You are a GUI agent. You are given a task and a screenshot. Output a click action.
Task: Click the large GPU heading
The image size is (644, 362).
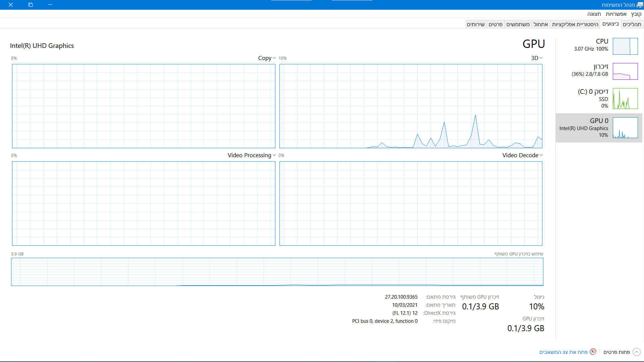[534, 44]
